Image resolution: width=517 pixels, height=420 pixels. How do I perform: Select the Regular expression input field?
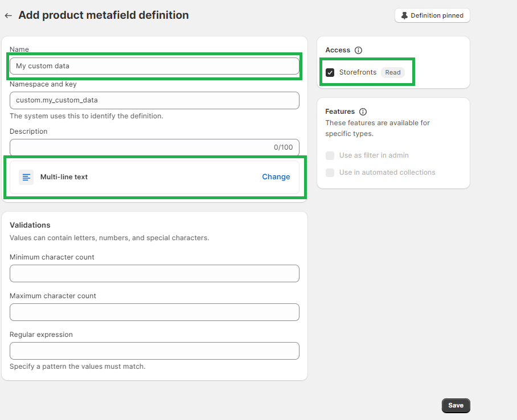coord(154,351)
